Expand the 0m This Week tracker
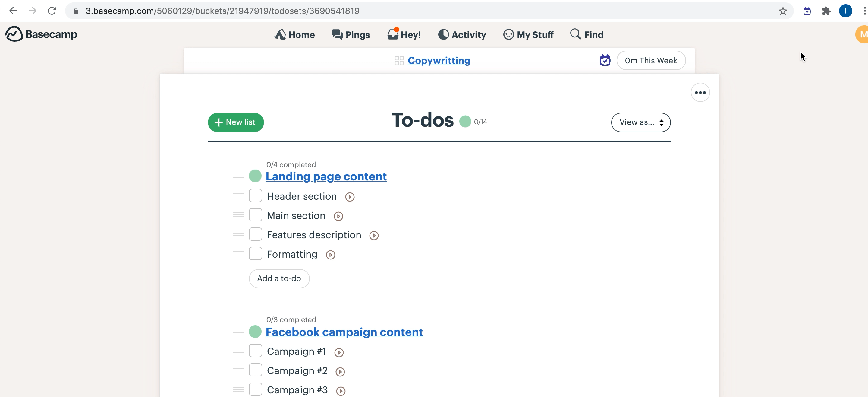This screenshot has width=868, height=397. tap(651, 60)
